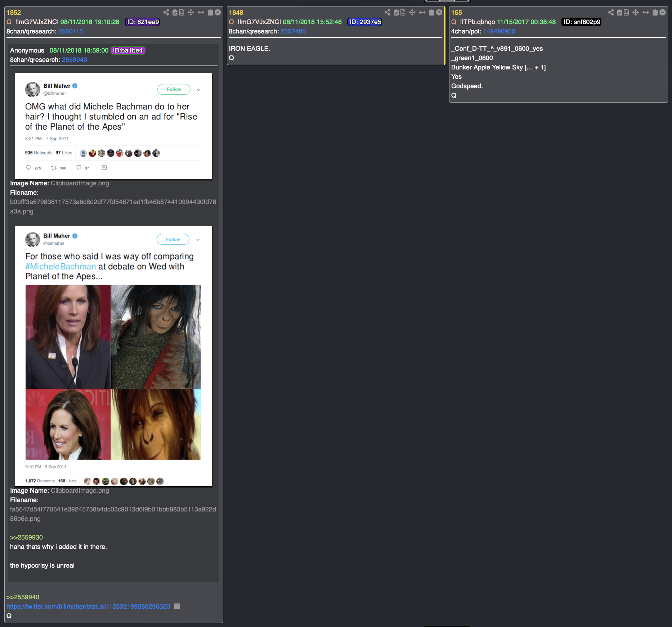This screenshot has height=627, width=672.
Task: Click 'haha thats why i added it in there.'
Action: click(58, 547)
